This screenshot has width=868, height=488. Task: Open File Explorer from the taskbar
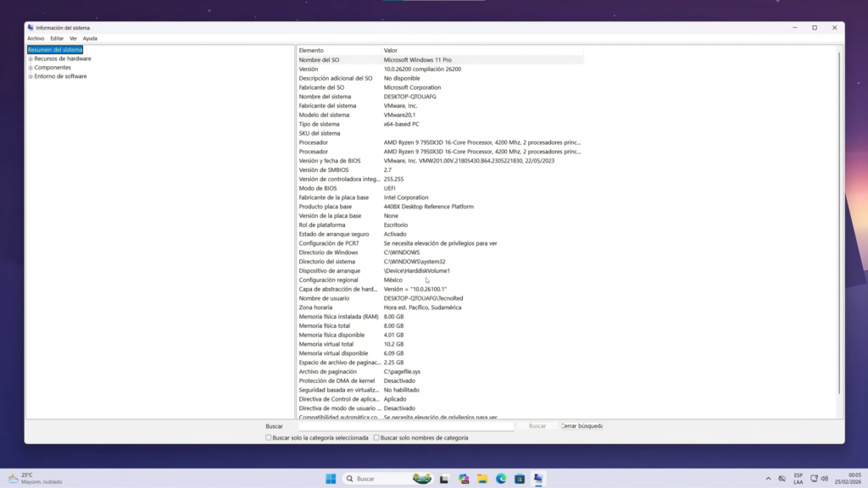pos(482,478)
